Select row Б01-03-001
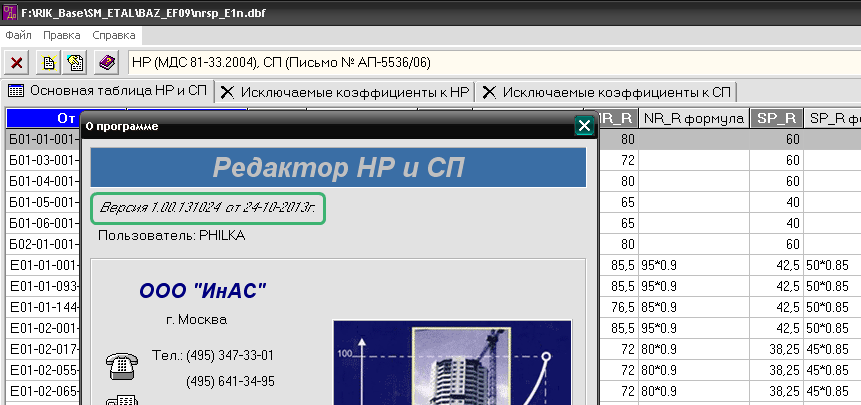This screenshot has width=861, height=405. pyautogui.click(x=43, y=160)
